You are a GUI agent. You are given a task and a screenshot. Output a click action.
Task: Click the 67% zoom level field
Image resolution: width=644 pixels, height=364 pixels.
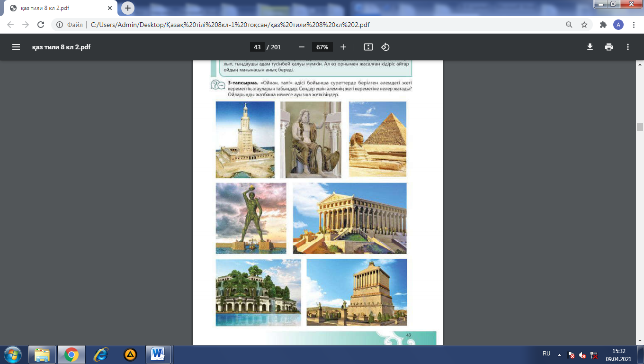(x=322, y=47)
